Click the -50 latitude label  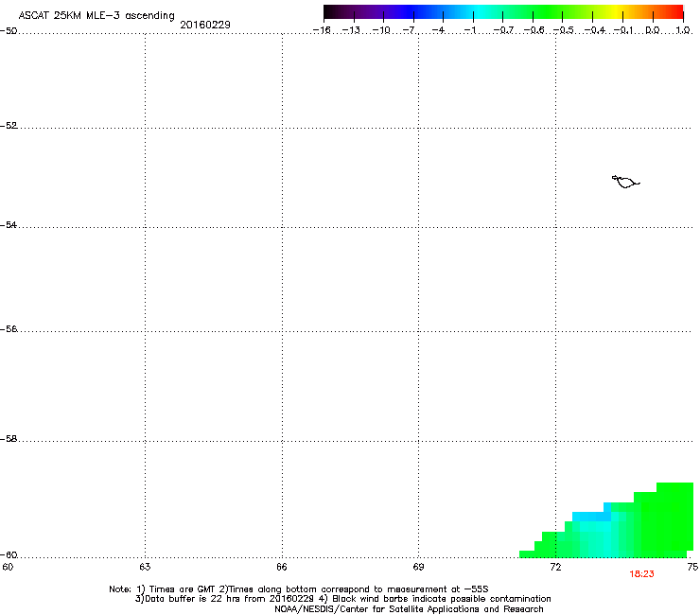tap(9, 31)
